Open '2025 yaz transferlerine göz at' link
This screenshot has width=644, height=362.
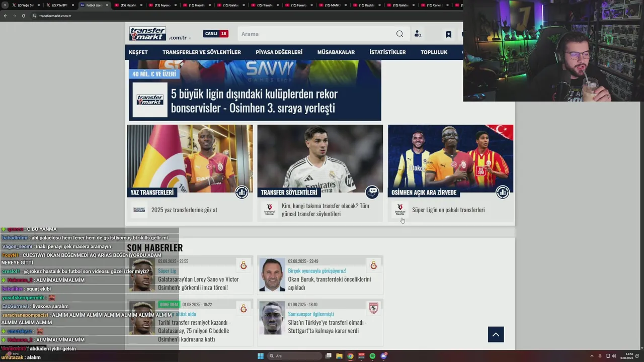184,210
